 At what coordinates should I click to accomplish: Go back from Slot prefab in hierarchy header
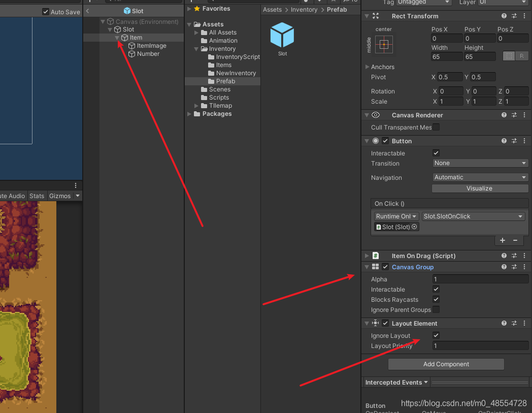[87, 11]
